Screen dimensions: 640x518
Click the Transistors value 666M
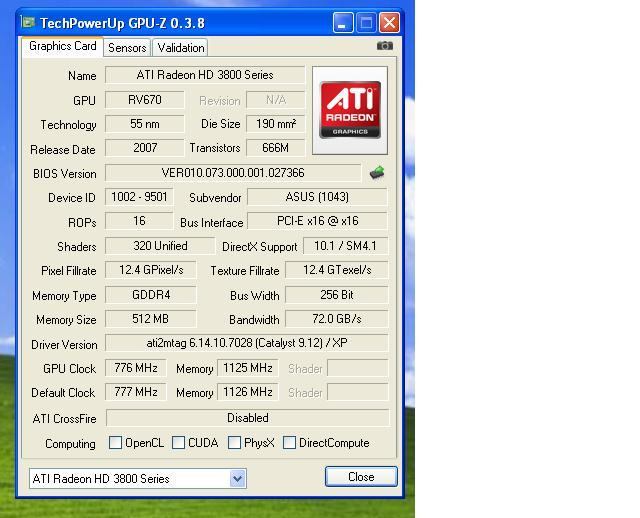click(x=276, y=148)
